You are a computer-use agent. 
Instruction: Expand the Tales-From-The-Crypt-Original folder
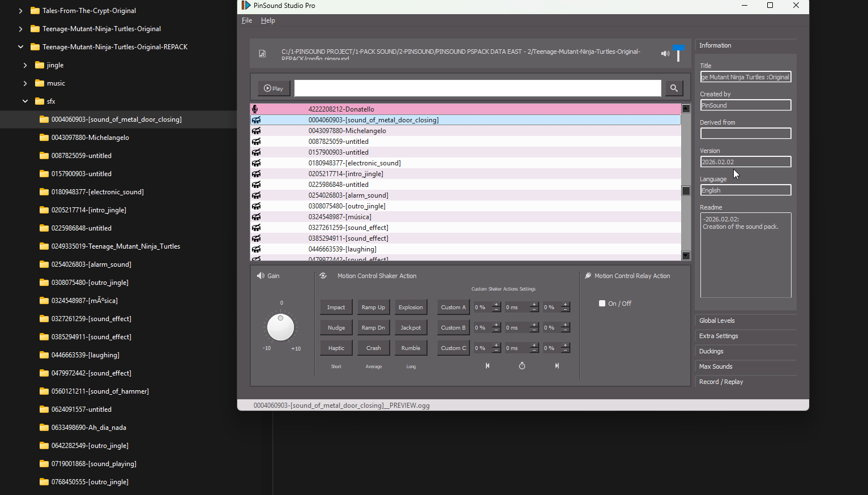pyautogui.click(x=21, y=11)
